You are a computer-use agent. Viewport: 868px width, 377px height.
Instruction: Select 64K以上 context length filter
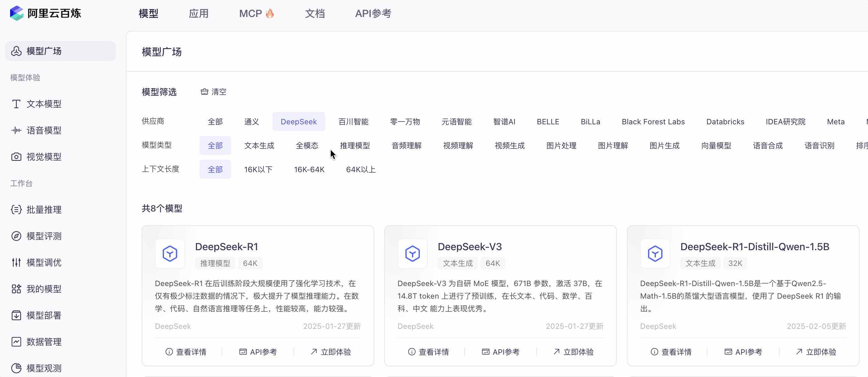pos(361,170)
